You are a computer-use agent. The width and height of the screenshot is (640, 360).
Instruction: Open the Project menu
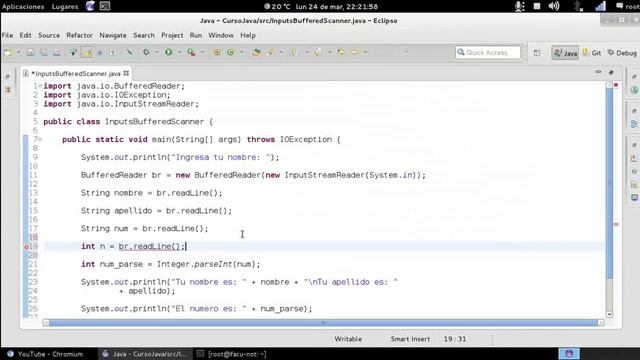[x=172, y=35]
